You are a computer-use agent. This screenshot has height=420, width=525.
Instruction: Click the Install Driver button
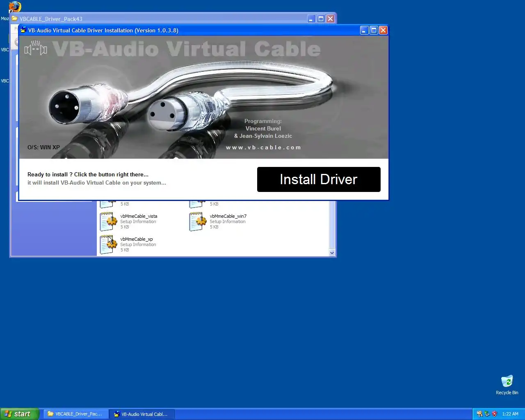click(x=319, y=179)
